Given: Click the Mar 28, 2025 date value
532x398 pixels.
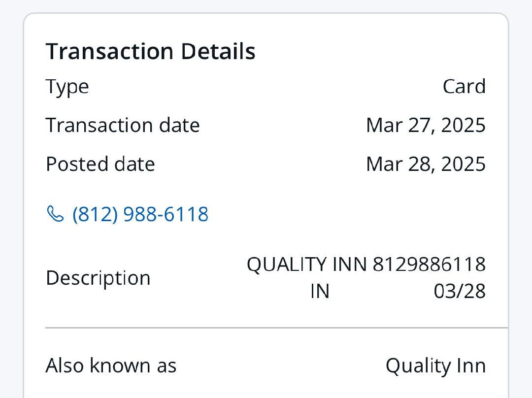Looking at the screenshot, I should 426,164.
